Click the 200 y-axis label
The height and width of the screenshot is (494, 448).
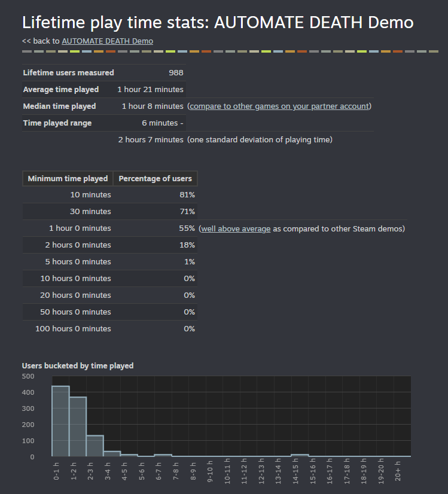(x=28, y=425)
